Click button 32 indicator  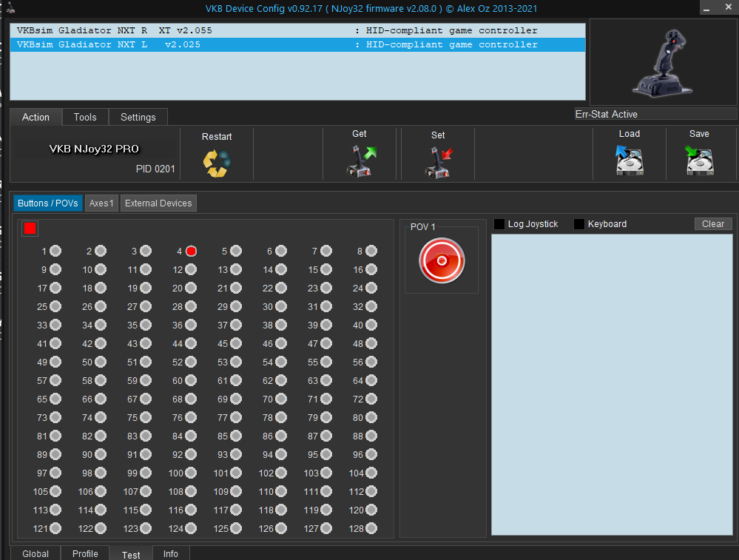coord(371,307)
